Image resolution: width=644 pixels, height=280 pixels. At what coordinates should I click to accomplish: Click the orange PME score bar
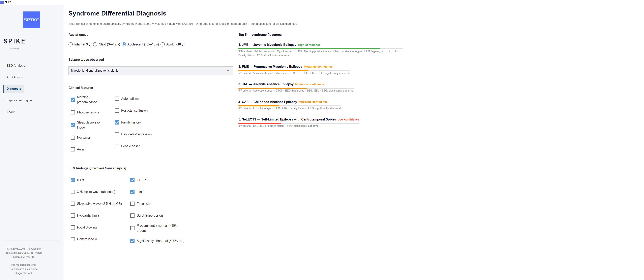273,71
